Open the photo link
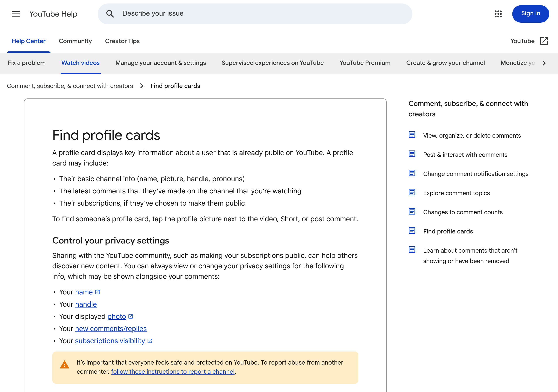The width and height of the screenshot is (558, 392). click(x=117, y=316)
